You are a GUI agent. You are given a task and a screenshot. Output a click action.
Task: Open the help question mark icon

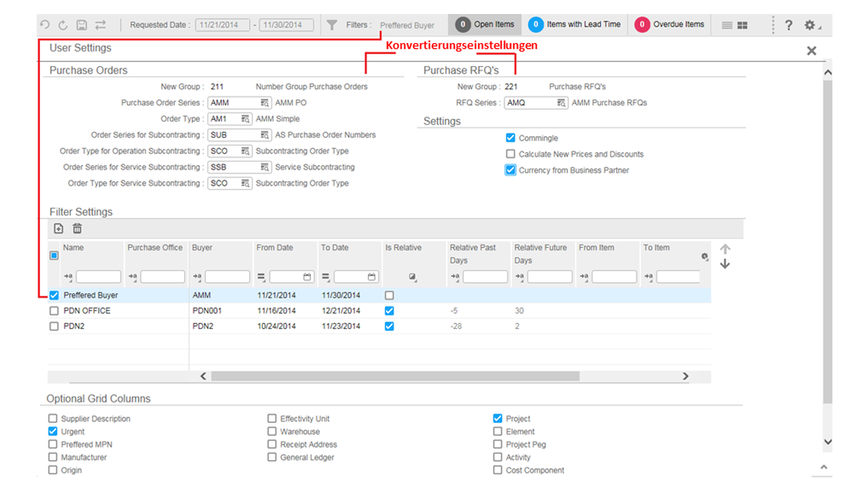point(788,25)
